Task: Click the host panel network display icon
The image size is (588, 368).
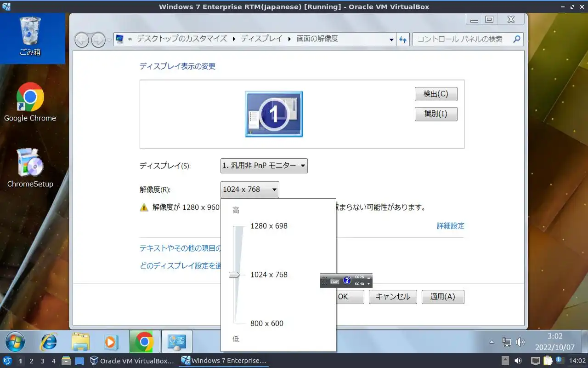Action: coord(535,361)
